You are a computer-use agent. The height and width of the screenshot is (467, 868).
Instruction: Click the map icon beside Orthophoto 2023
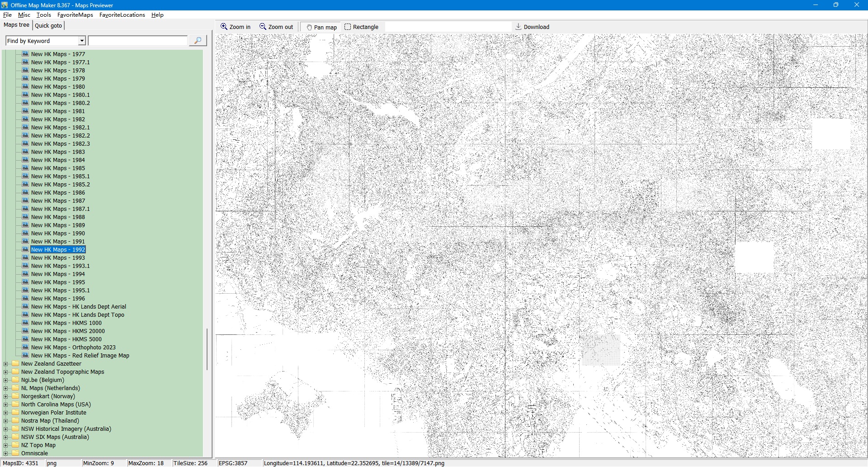click(x=25, y=347)
